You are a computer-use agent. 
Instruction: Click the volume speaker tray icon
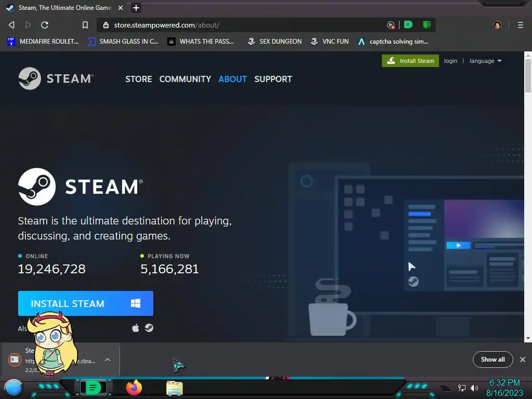tap(474, 388)
